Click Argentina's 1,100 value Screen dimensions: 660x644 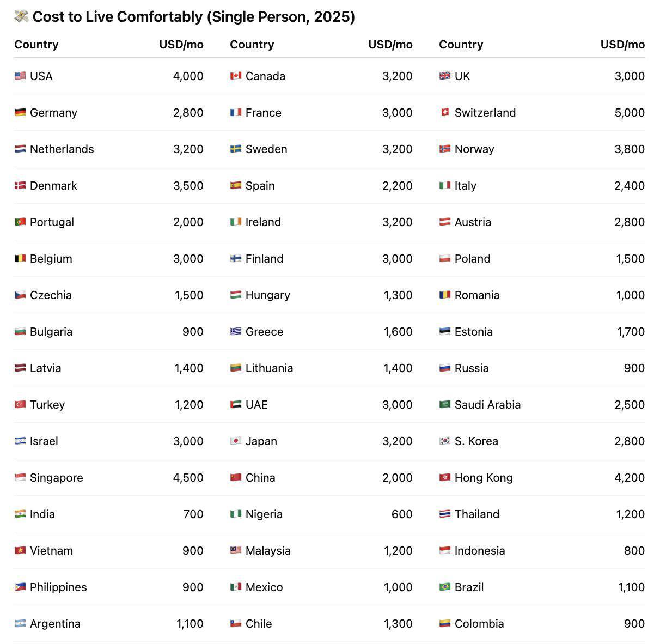(x=190, y=623)
